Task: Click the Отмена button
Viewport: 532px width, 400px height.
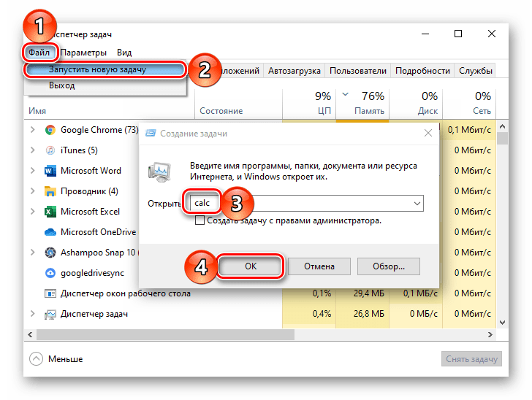Action: pos(319,266)
